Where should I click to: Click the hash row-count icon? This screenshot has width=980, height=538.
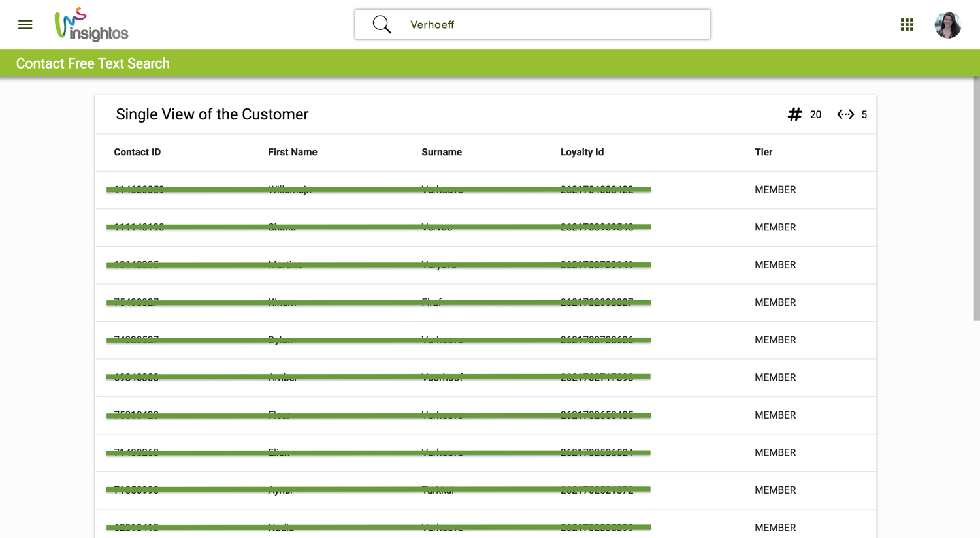(x=794, y=114)
